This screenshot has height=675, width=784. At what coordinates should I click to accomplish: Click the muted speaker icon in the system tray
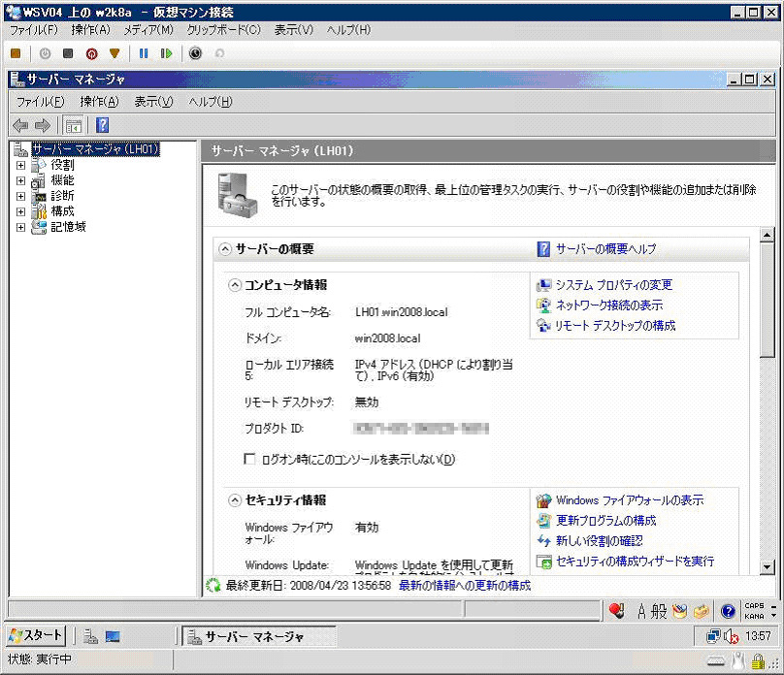(x=731, y=635)
